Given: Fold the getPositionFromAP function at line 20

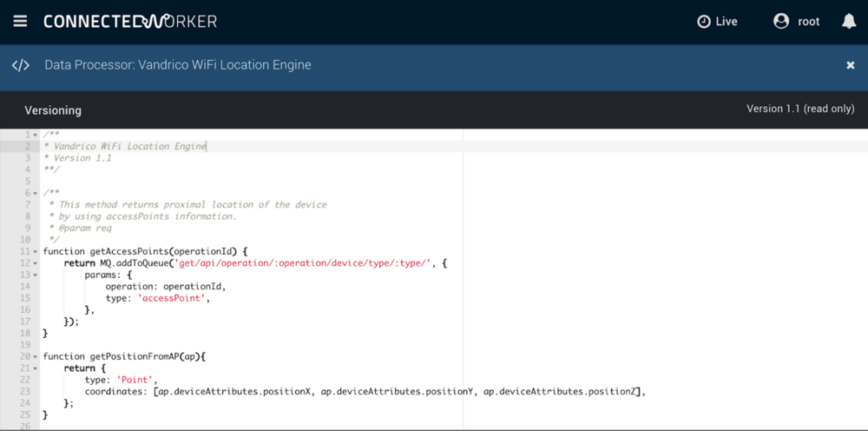Looking at the screenshot, I should coord(36,357).
